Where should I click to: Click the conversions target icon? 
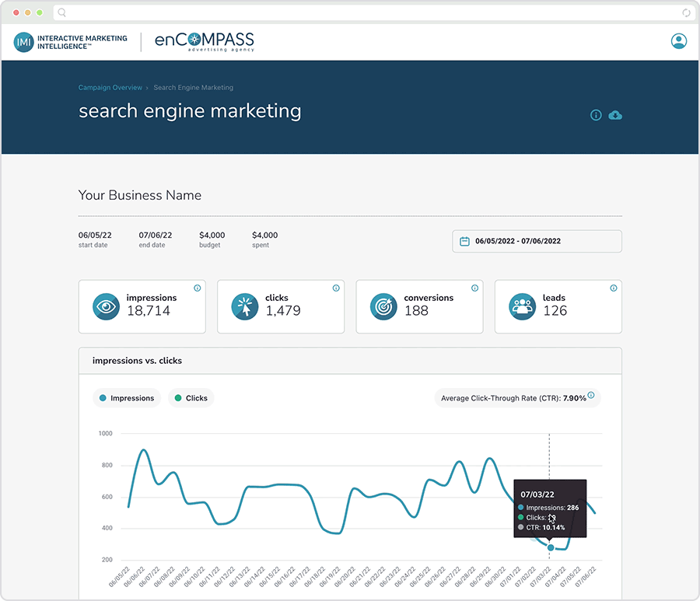[383, 306]
